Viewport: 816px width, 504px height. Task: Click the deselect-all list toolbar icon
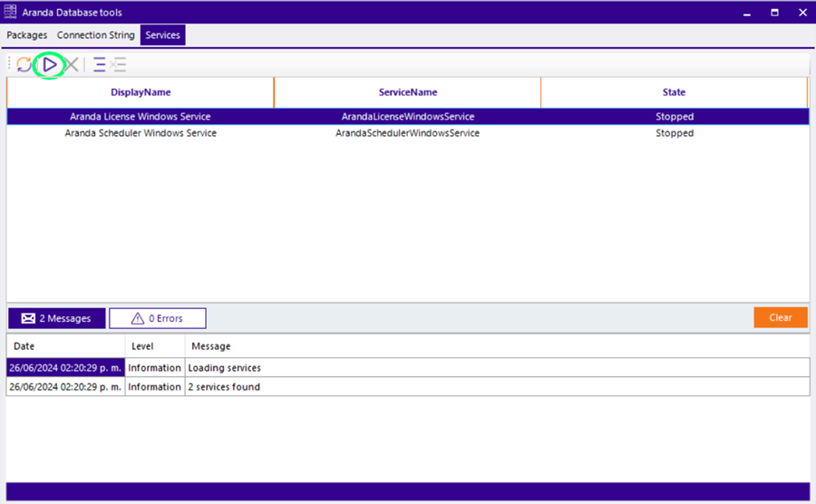click(119, 64)
